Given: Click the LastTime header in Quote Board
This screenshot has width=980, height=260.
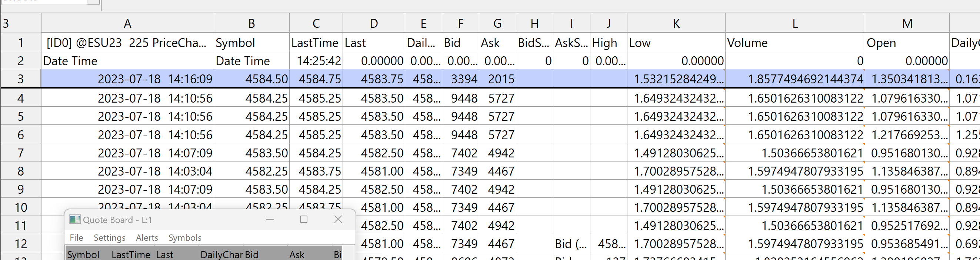Looking at the screenshot, I should [130, 255].
